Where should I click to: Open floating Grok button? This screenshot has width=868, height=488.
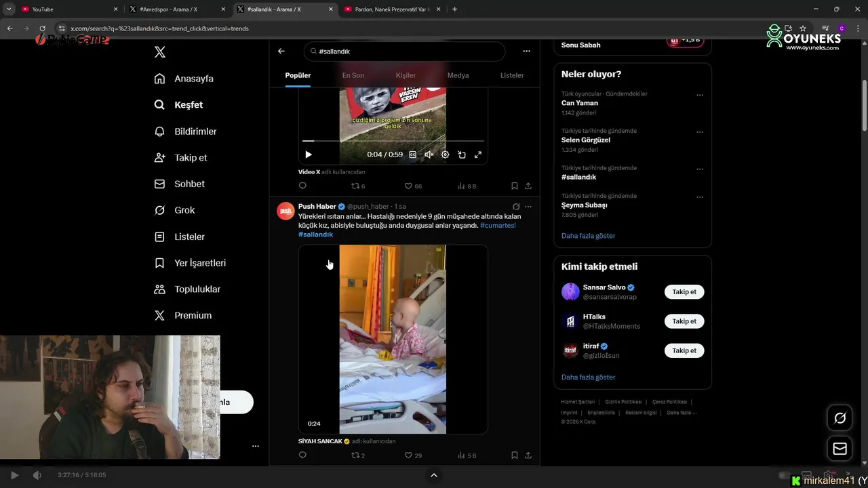click(x=840, y=418)
